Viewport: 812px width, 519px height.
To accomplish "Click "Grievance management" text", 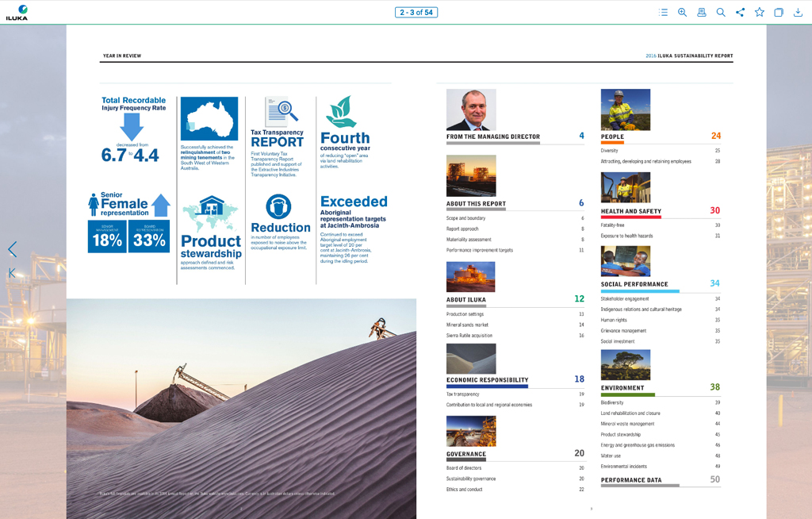I will coord(623,331).
